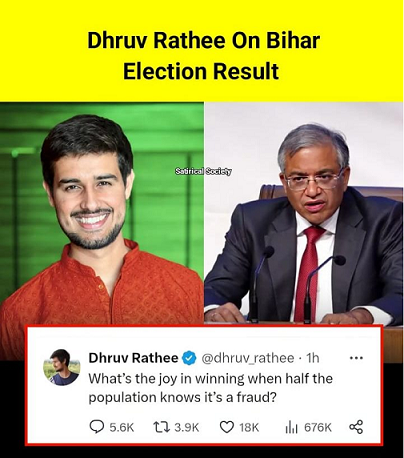This screenshot has width=404, height=458.
Task: Click the blue verified badge
Action: click(189, 358)
